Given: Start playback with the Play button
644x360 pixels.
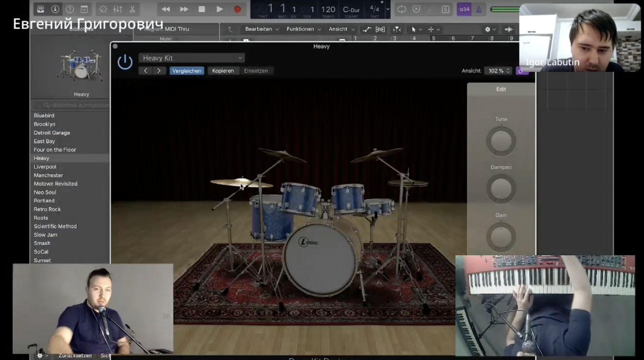Looking at the screenshot, I should click(220, 9).
